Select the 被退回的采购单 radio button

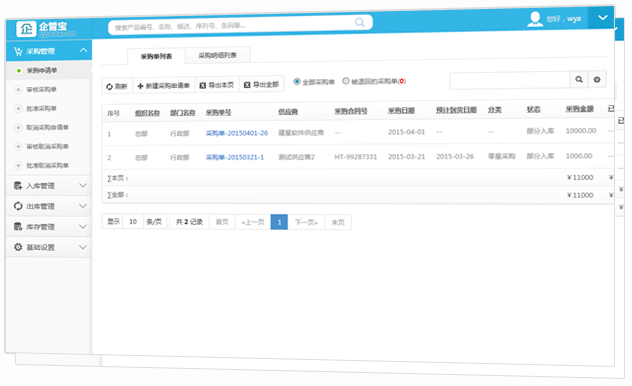[345, 81]
